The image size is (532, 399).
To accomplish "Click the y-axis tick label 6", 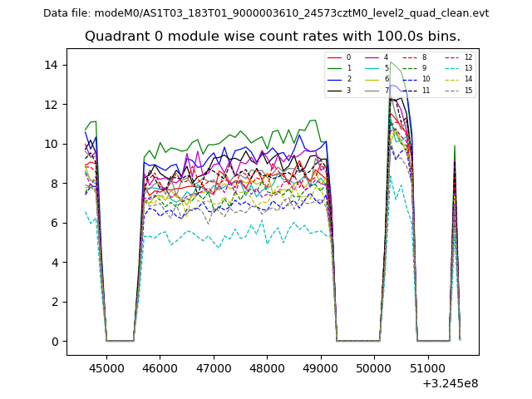I will [x=54, y=223].
